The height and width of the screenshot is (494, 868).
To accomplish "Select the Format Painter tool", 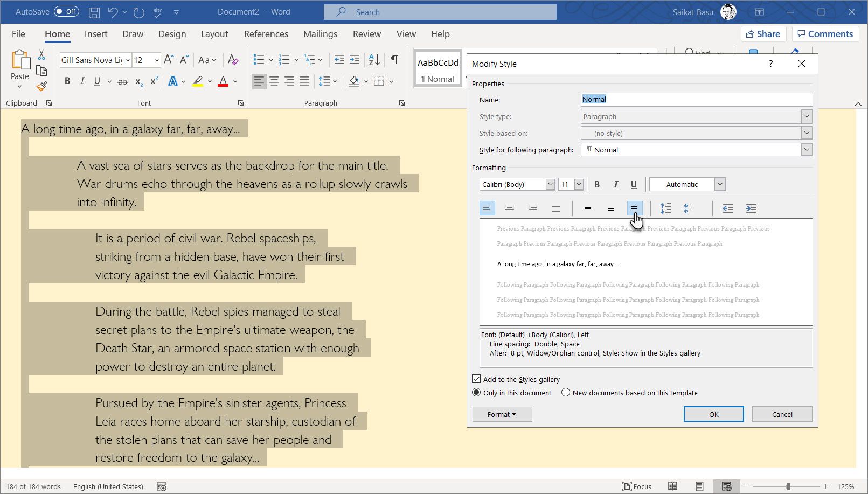I will click(41, 86).
